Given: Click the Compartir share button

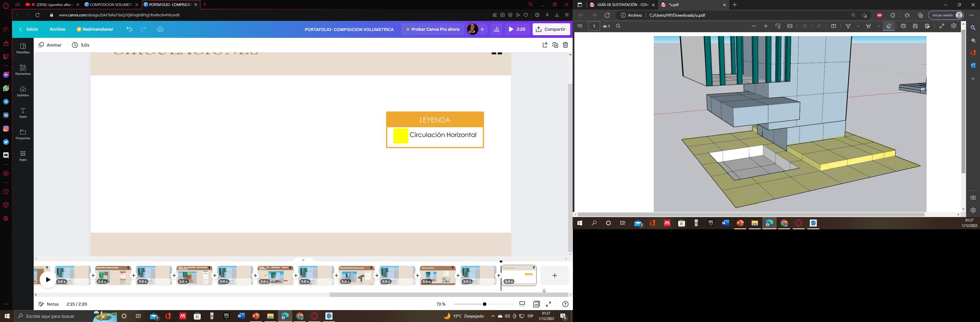Looking at the screenshot, I should pyautogui.click(x=551, y=29).
